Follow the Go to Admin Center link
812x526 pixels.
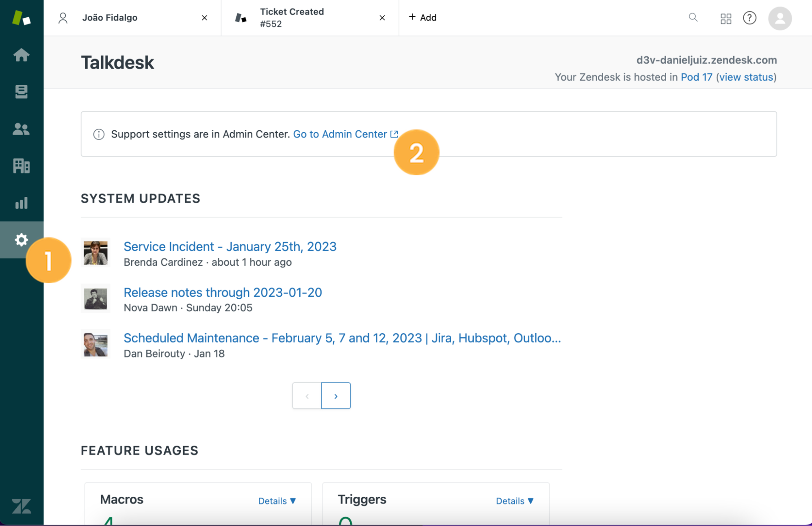[345, 134]
